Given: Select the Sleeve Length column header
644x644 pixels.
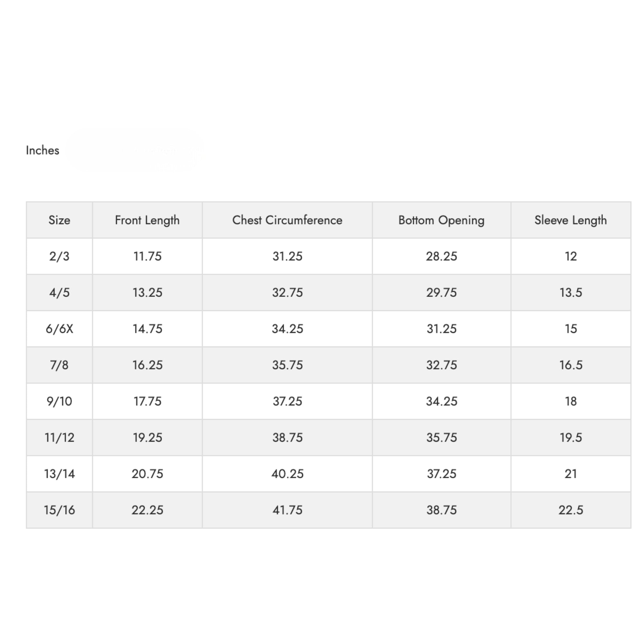Looking at the screenshot, I should tap(571, 220).
